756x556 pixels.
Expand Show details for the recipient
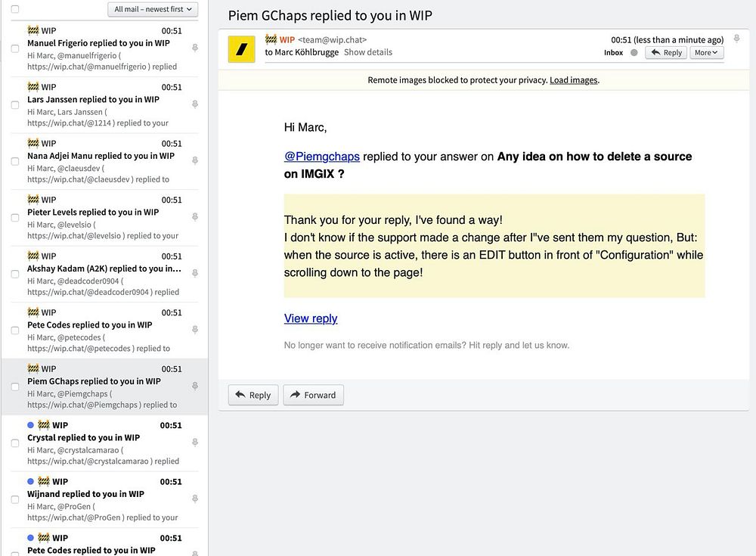(368, 52)
